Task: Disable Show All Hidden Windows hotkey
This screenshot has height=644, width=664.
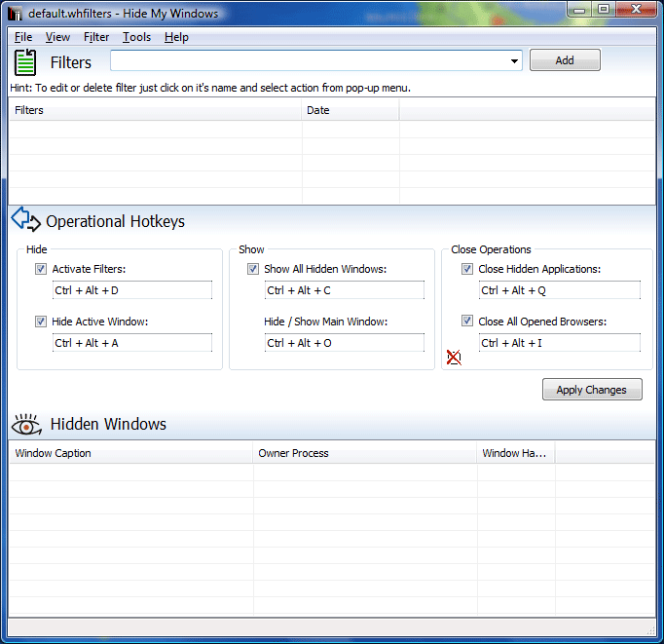Action: [253, 269]
